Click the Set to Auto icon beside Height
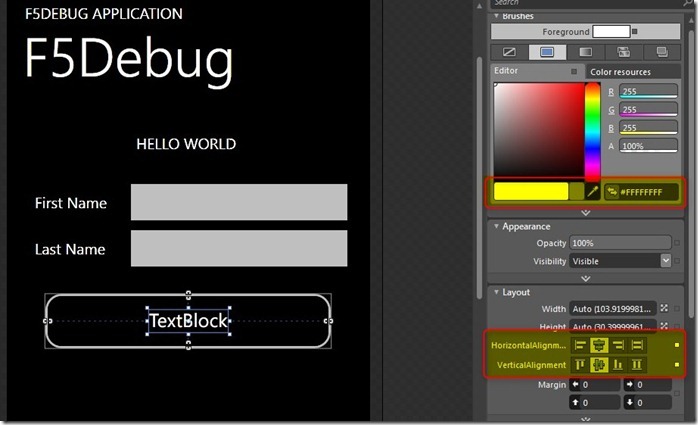The height and width of the screenshot is (425, 698). [x=664, y=326]
